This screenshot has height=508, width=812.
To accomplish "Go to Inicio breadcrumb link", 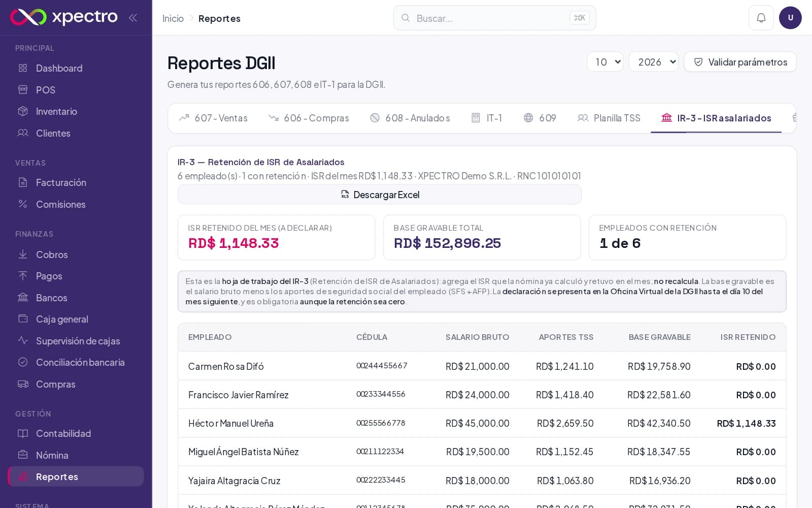I will tap(173, 18).
